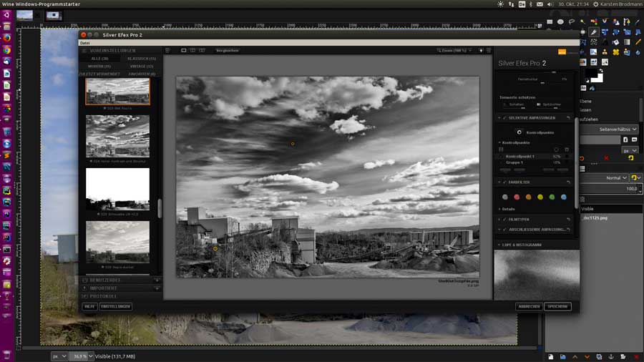Open EINSTELLUNGEN button
This screenshot has height=362, width=644.
pyautogui.click(x=115, y=306)
